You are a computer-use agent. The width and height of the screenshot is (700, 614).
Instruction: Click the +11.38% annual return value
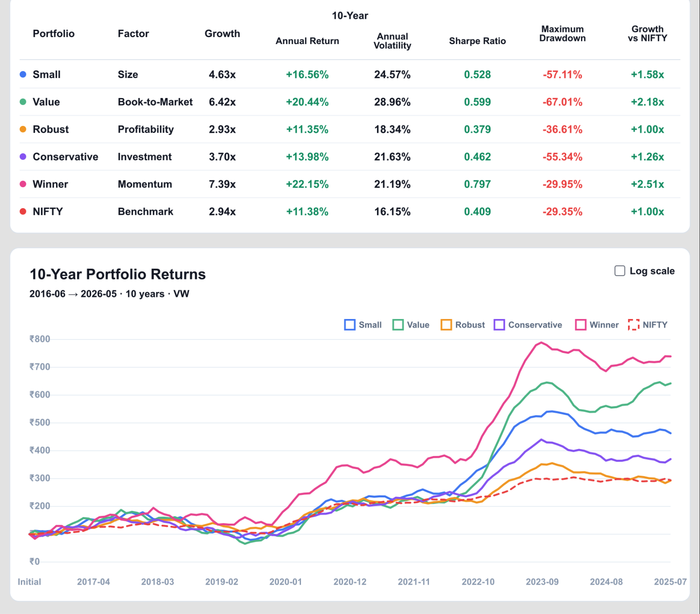[307, 212]
